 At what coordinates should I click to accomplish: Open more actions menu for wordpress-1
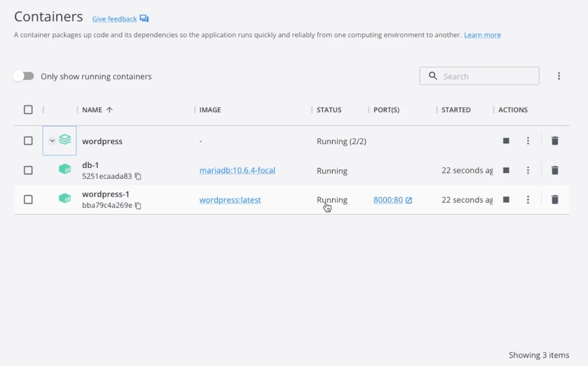(x=528, y=200)
